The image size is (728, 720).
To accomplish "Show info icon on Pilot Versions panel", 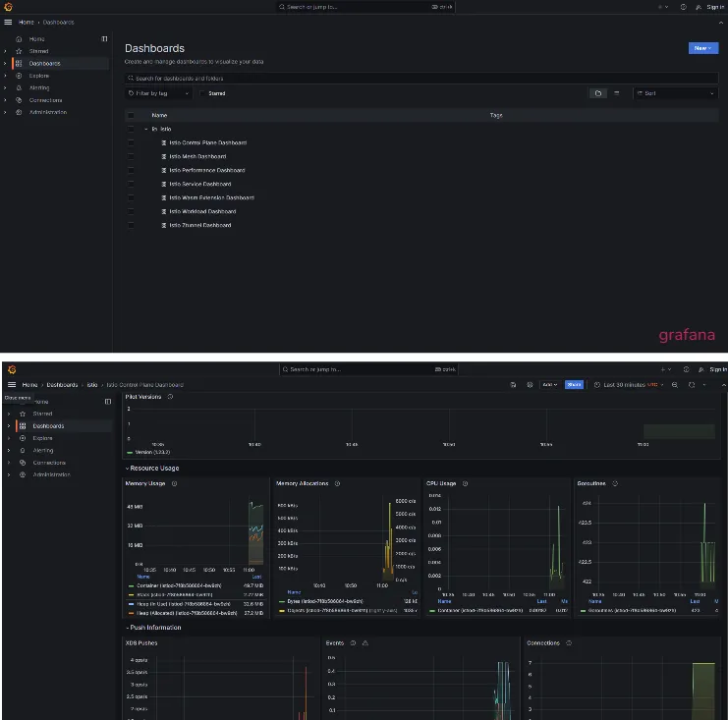I will tap(170, 397).
